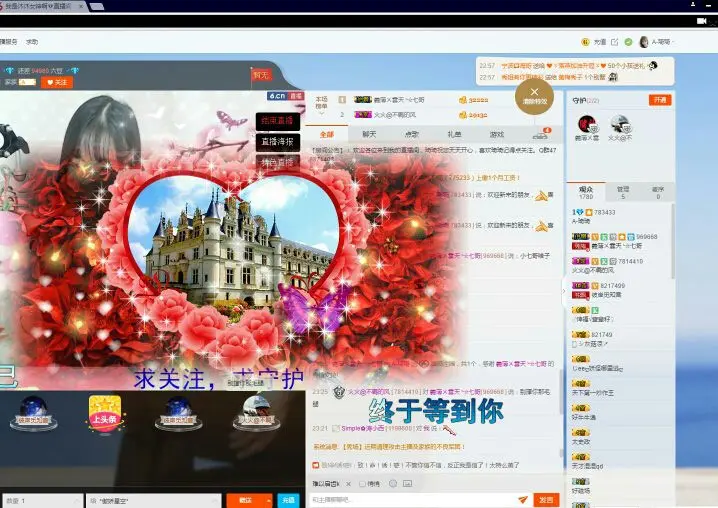Image resolution: width=718 pixels, height=508 pixels.
Task: Click the 清除特效 round clear-effects button
Action: tap(534, 96)
